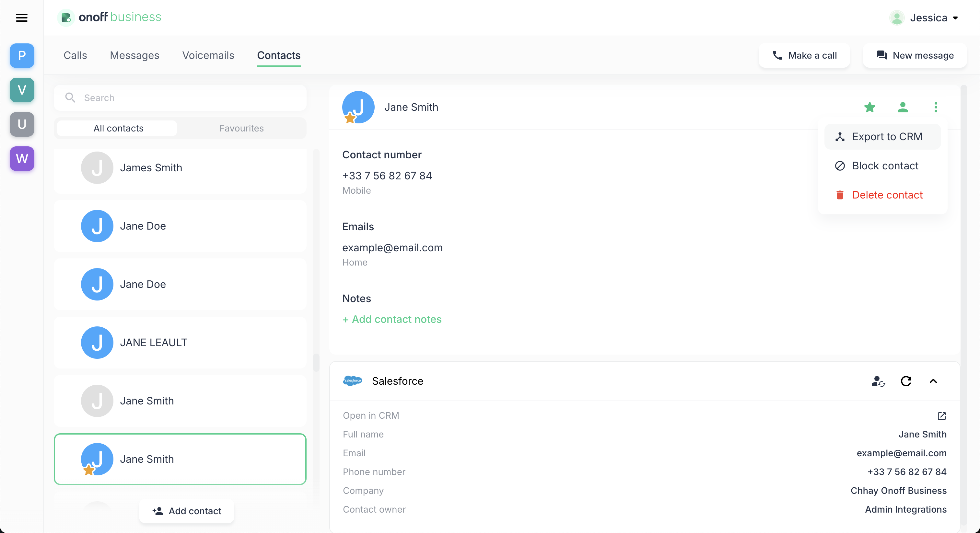Refresh the Salesforce panel
980x533 pixels.
pos(906,381)
